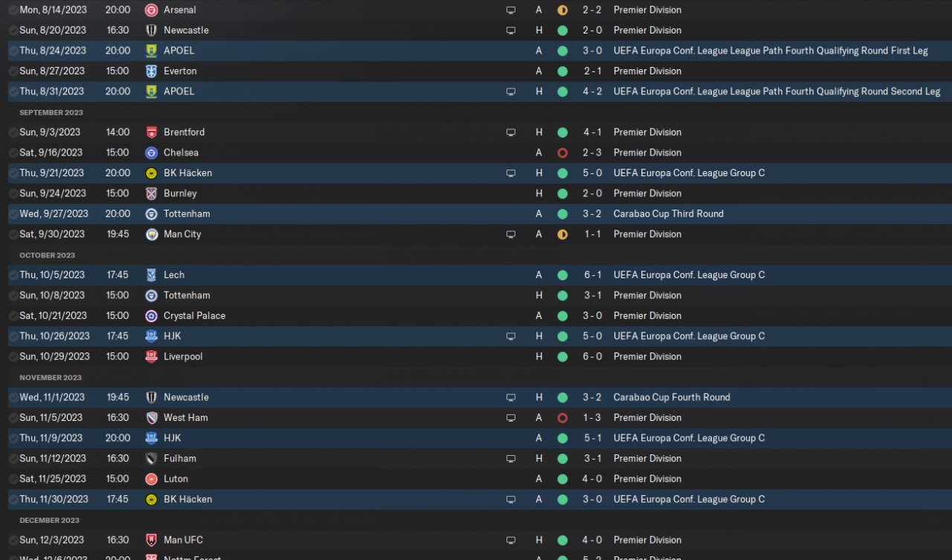Click the Everton club badge

(151, 71)
